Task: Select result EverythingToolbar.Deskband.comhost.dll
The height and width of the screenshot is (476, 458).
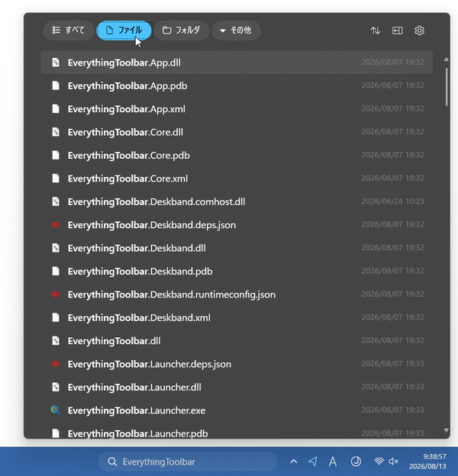Action: [x=237, y=201]
